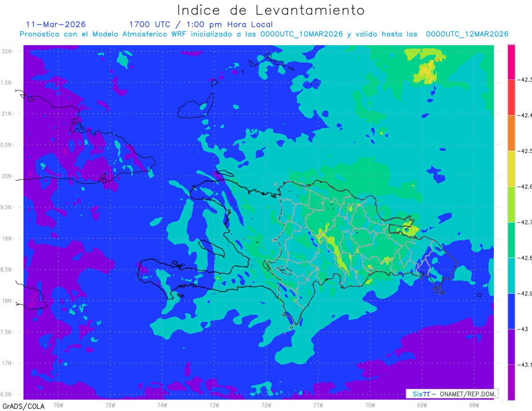This screenshot has width=532, height=411.
Task: Select the yellow color bar segment
Action: coord(511,168)
